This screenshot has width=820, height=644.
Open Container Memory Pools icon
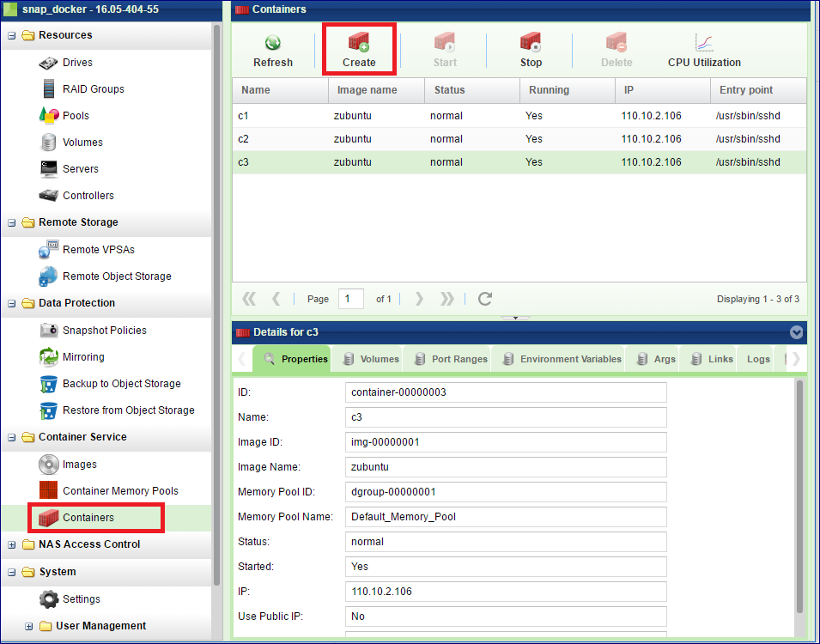(x=49, y=490)
